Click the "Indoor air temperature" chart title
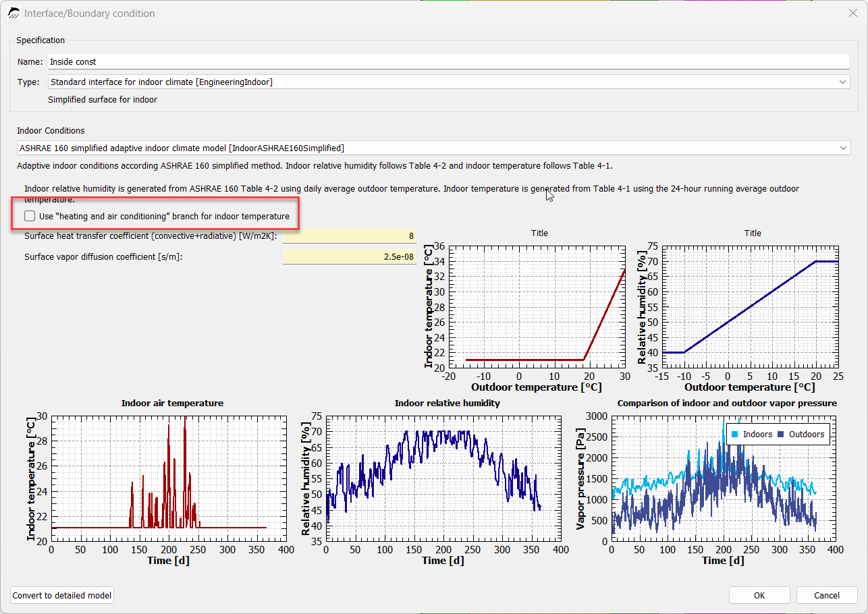Image resolution: width=868 pixels, height=614 pixels. point(172,403)
